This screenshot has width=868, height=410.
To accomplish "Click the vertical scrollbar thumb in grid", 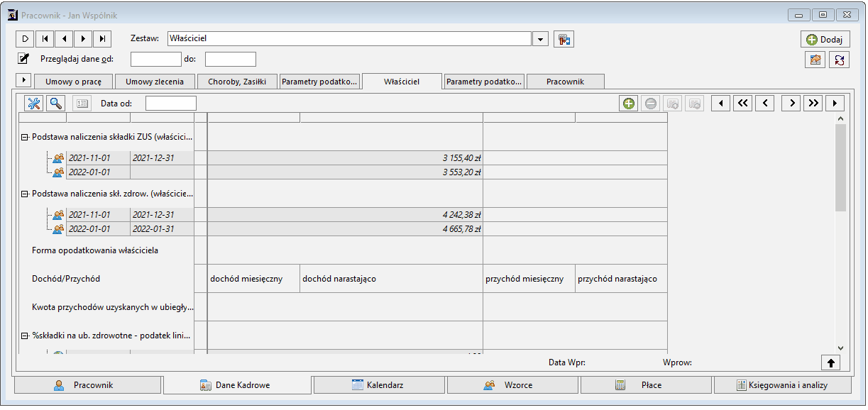I will coord(840,168).
